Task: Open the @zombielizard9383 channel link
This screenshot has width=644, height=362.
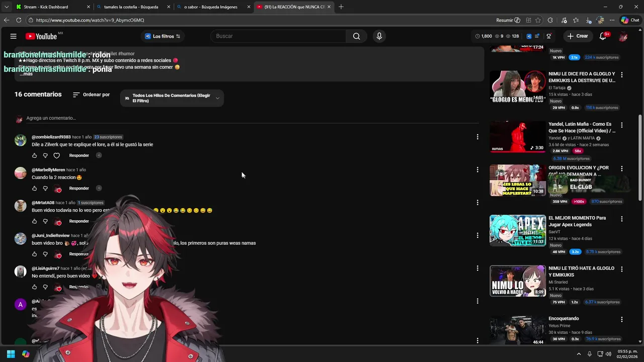Action: tap(51, 137)
